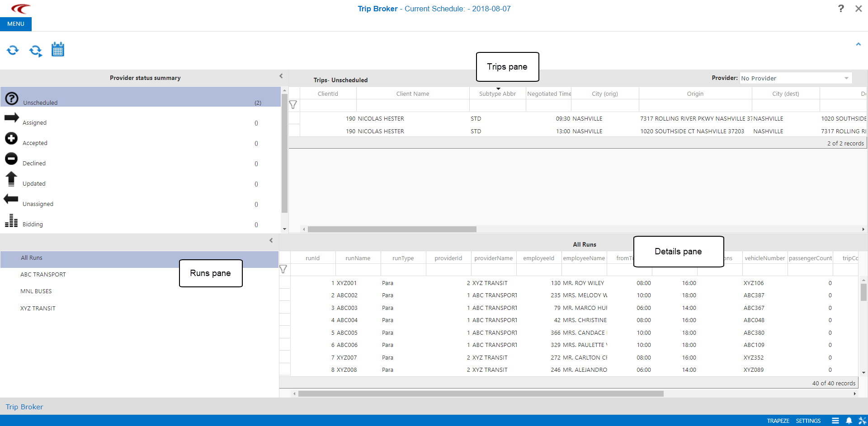Toggle the filter funnel in the Trips pane
This screenshot has height=426, width=868.
(x=293, y=104)
